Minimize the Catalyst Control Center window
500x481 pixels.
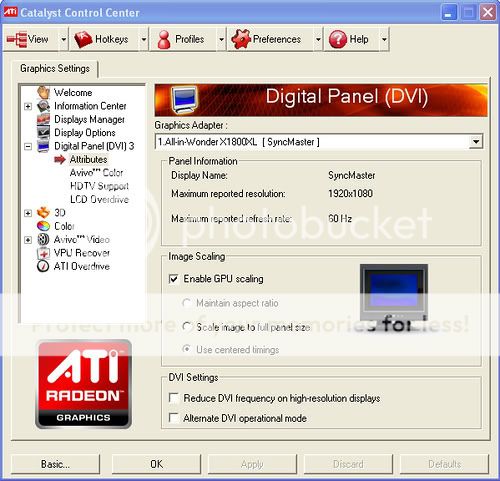click(449, 13)
